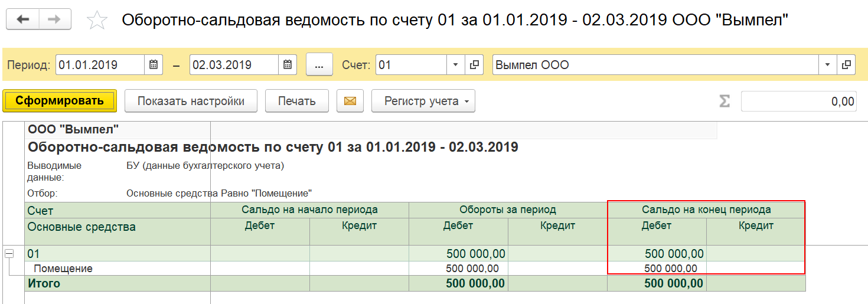868x304 pixels.
Task: Expand the Счет account dropdown arrow
Action: coord(456,65)
